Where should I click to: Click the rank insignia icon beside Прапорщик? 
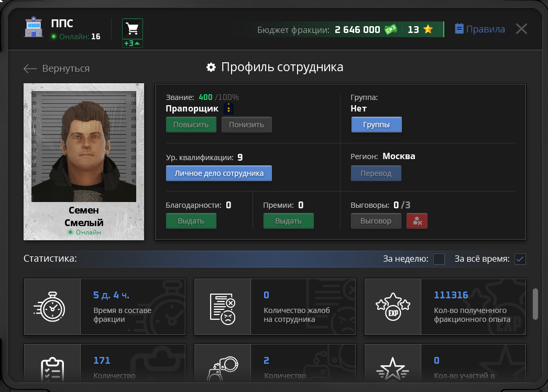(228, 109)
